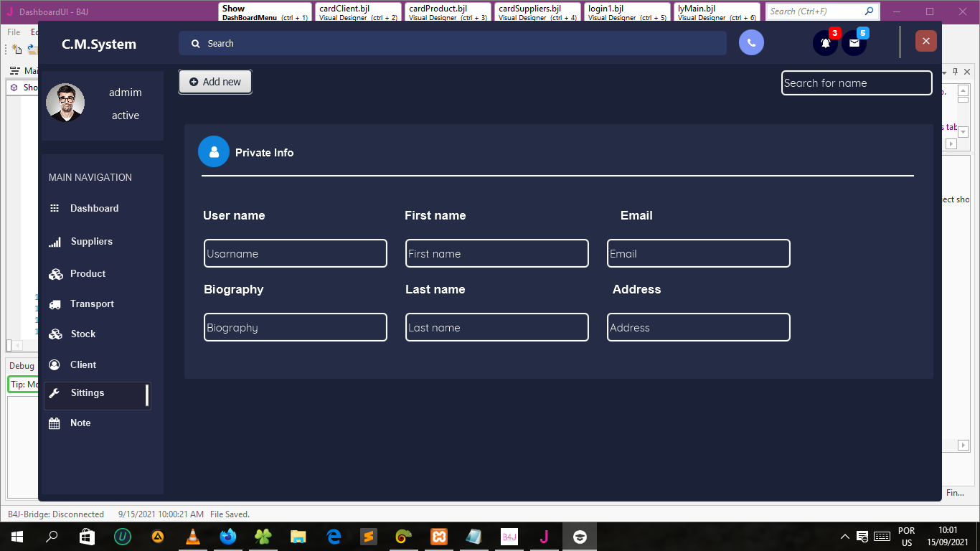Open VLC media player from the taskbar
The image size is (980, 551).
[192, 536]
